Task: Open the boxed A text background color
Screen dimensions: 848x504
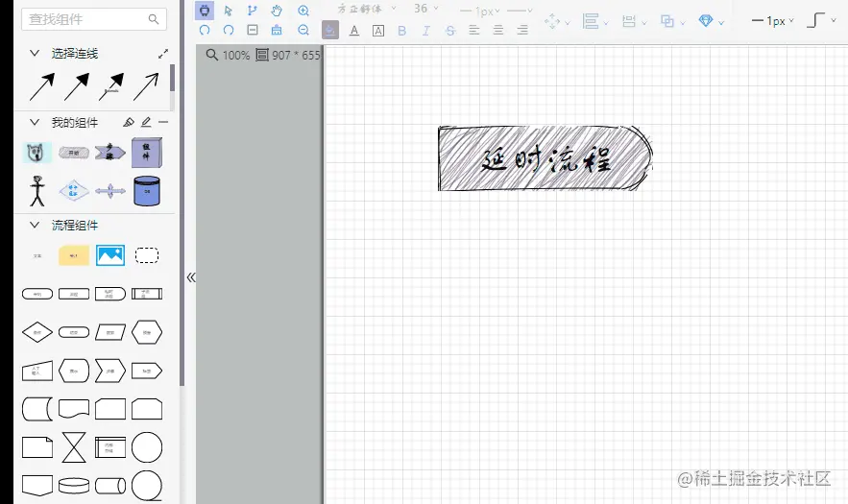Action: pyautogui.click(x=378, y=31)
